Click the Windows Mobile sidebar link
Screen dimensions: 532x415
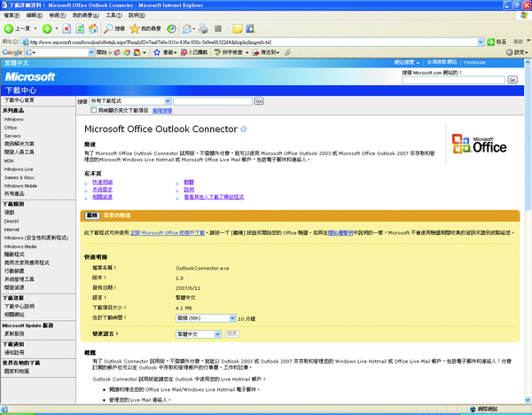point(20,186)
